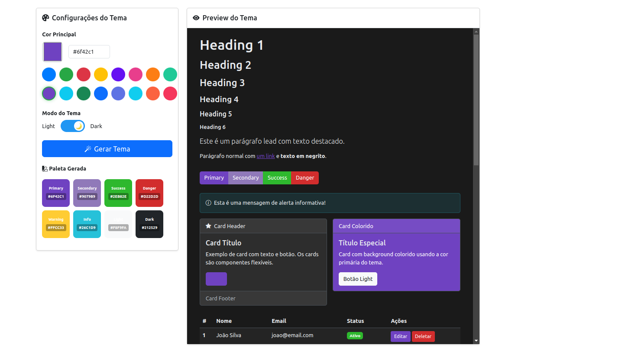Click the 'Card Colorido' header text
Screen dimensions: 638x364
tap(356, 226)
